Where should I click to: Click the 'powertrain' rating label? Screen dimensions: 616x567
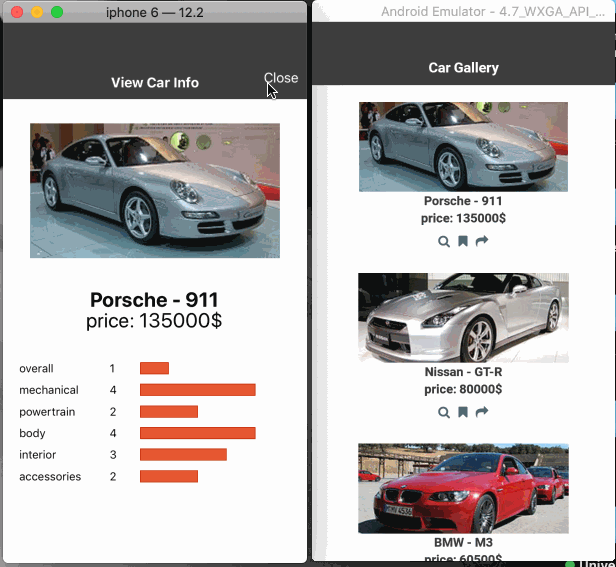[x=47, y=412]
